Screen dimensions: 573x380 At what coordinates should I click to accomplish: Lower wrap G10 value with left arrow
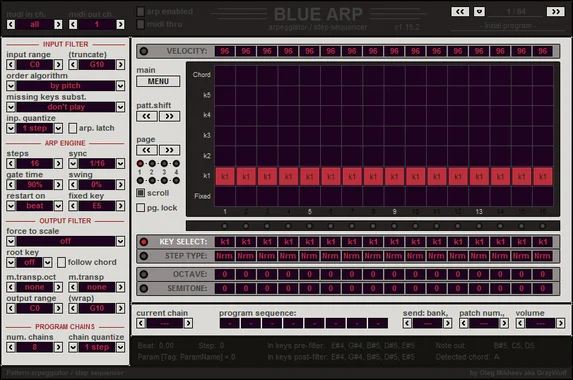73,308
